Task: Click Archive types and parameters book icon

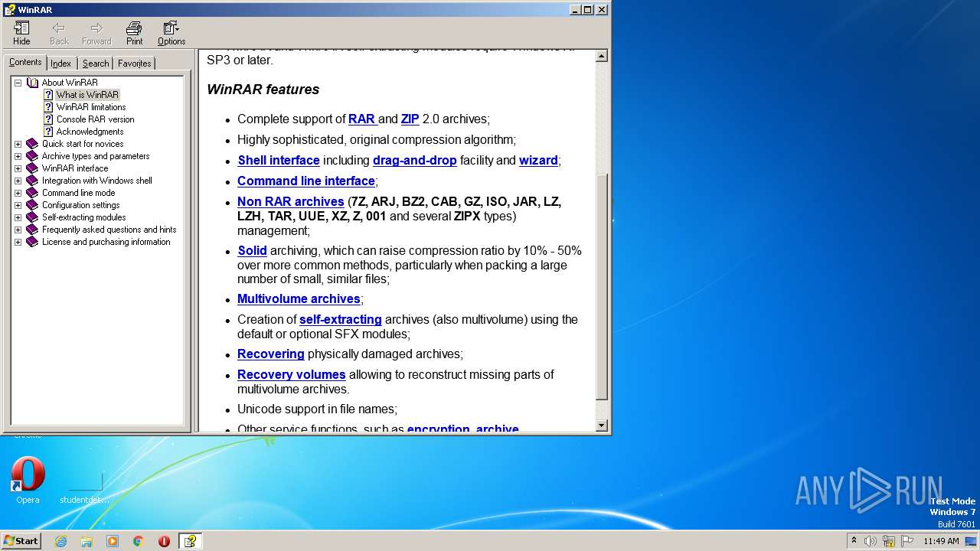Action: point(32,156)
